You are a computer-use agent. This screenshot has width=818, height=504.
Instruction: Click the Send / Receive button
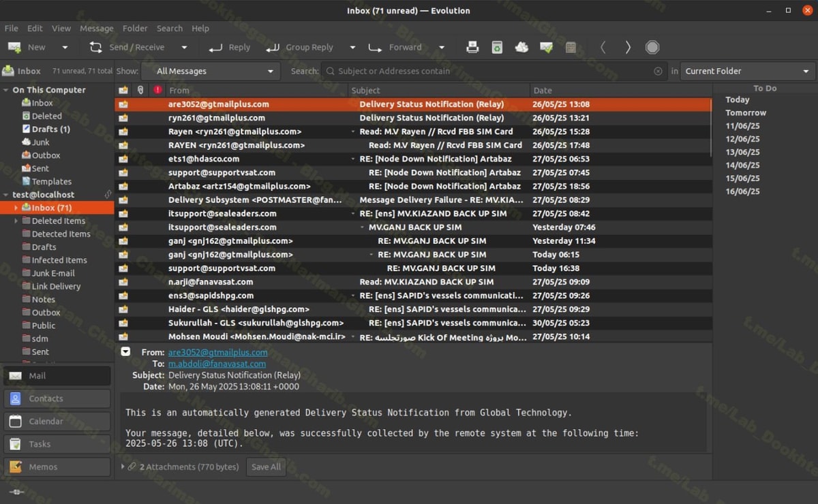[127, 47]
